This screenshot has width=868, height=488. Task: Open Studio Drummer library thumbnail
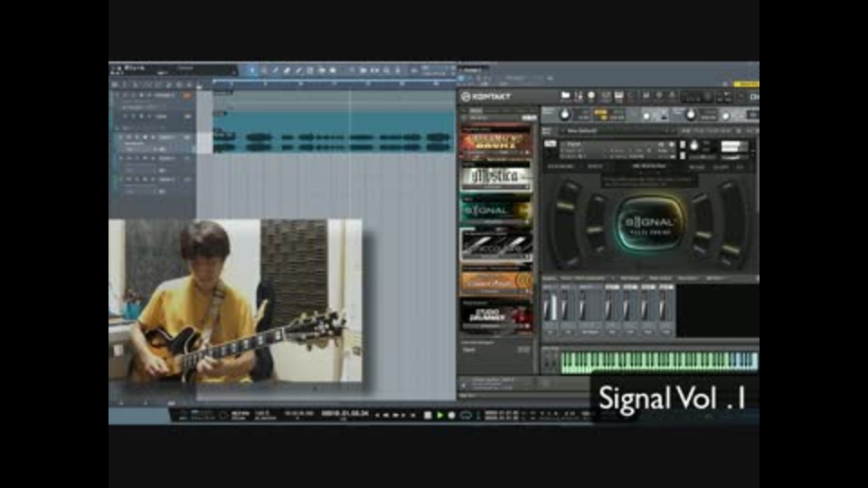496,316
